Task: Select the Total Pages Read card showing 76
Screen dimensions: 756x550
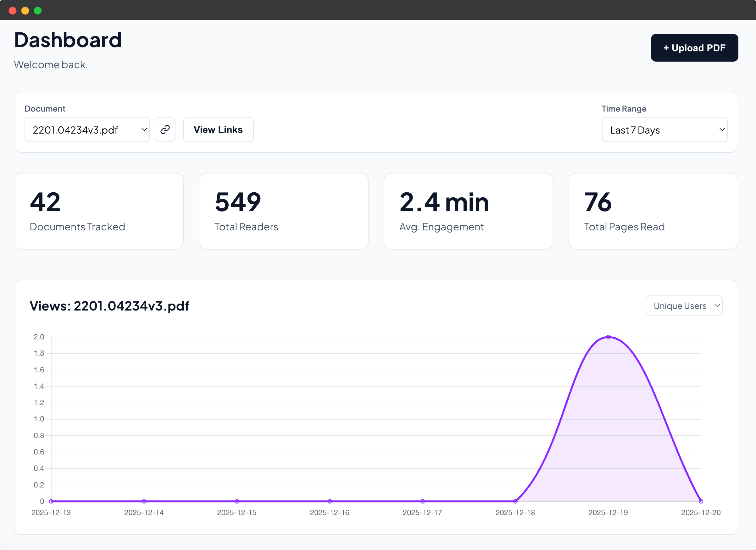Action: coord(653,211)
